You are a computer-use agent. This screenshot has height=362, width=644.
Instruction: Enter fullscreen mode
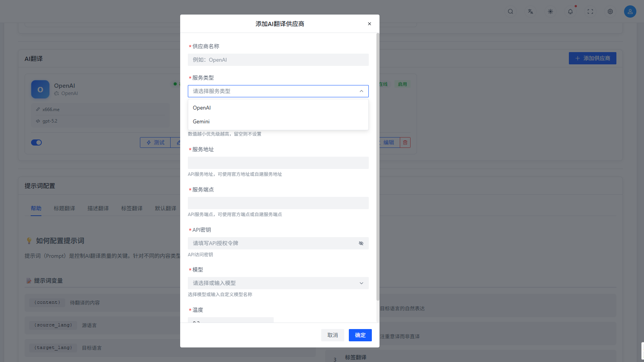pos(590,11)
